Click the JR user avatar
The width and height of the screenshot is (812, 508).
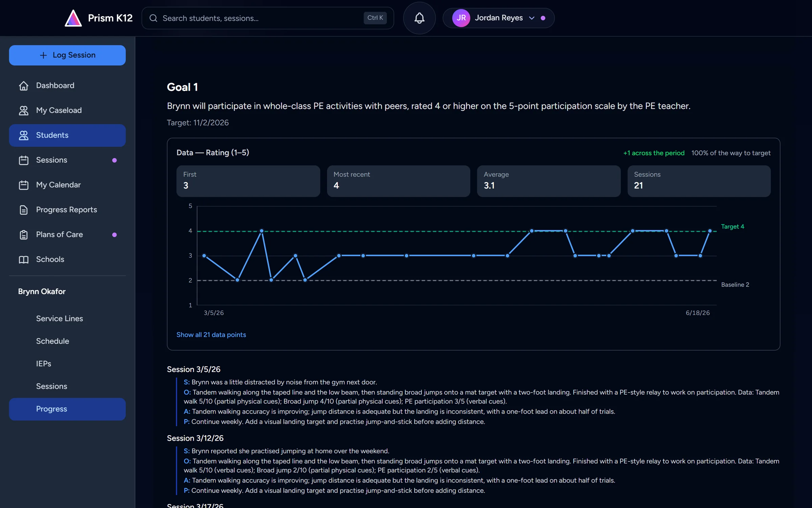point(461,18)
